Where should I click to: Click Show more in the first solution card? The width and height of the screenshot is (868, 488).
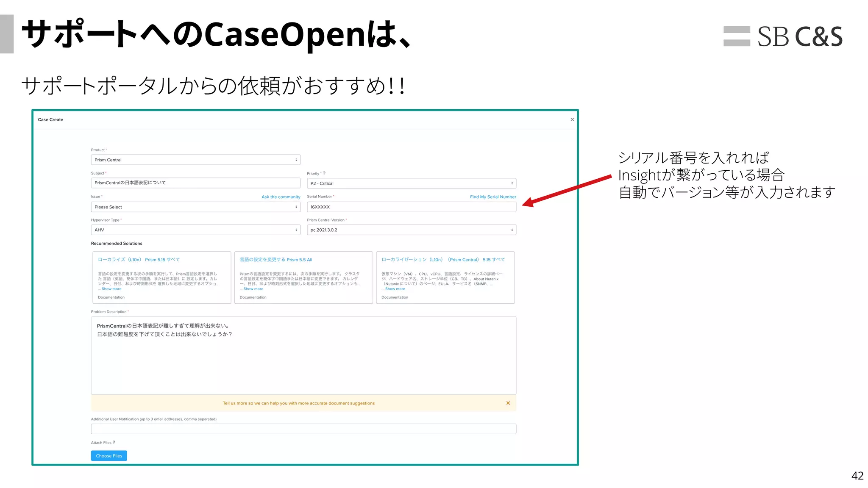click(x=111, y=289)
